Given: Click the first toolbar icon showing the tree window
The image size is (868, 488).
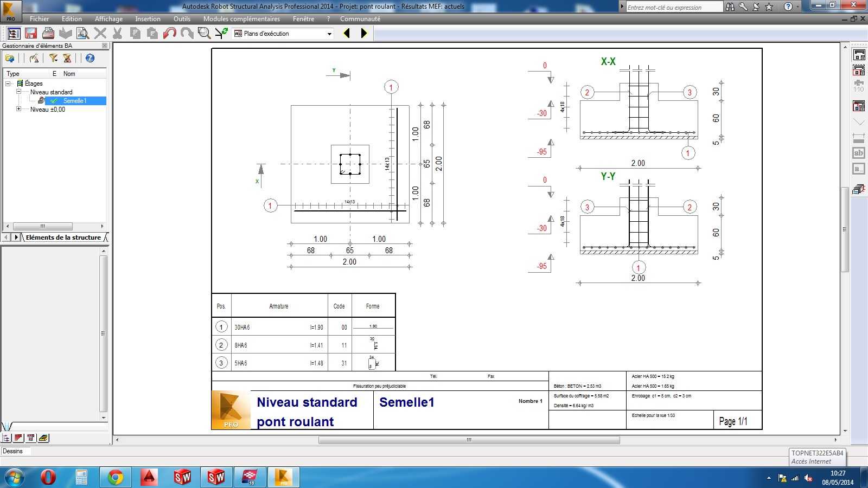Looking at the screenshot, I should (x=14, y=34).
